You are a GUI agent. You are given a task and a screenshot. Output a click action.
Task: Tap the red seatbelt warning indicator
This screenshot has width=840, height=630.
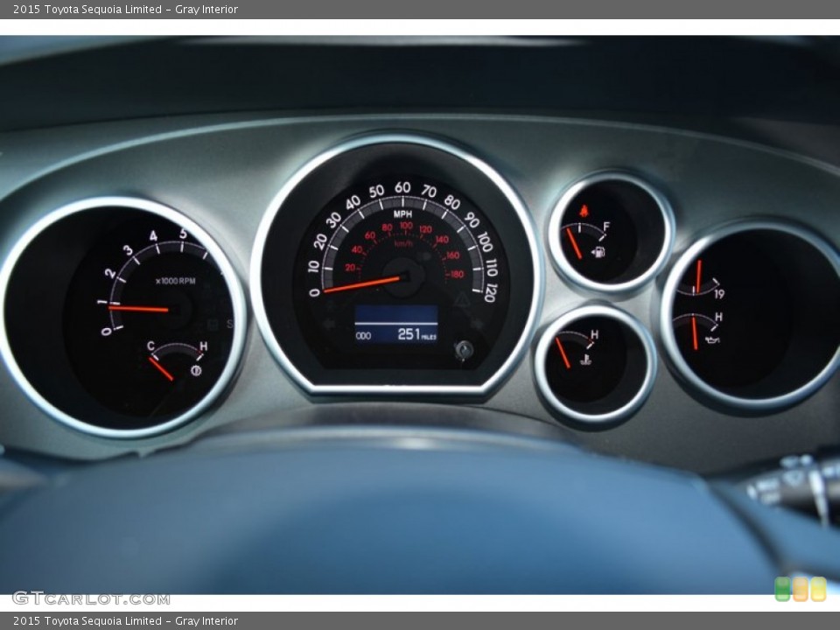pyautogui.click(x=584, y=210)
